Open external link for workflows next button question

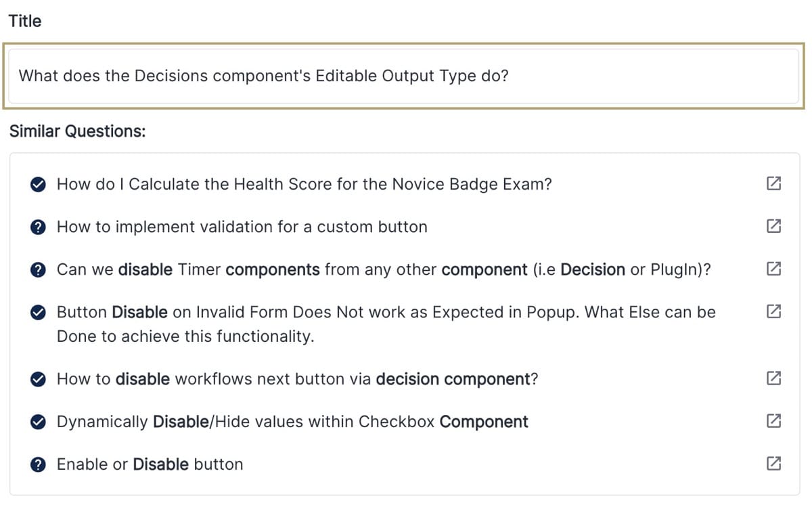pyautogui.click(x=773, y=379)
